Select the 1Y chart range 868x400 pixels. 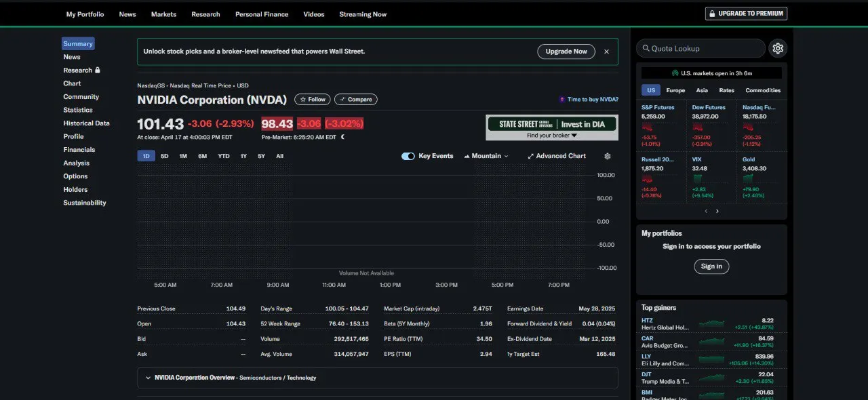tap(243, 156)
